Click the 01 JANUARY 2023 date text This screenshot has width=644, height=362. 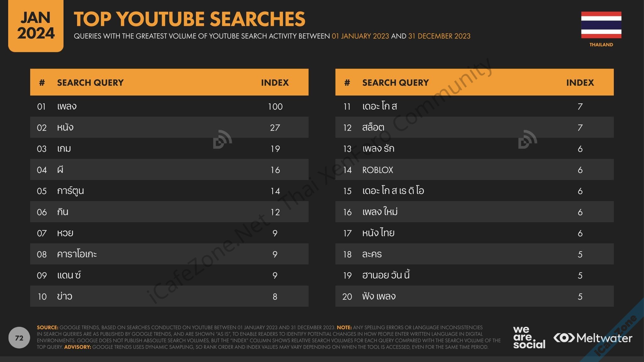pos(360,36)
